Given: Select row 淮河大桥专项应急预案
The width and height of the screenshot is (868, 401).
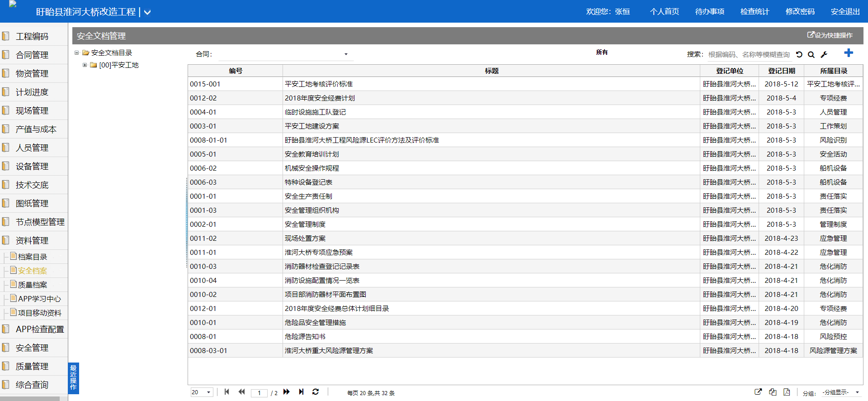Looking at the screenshot, I should [525, 252].
